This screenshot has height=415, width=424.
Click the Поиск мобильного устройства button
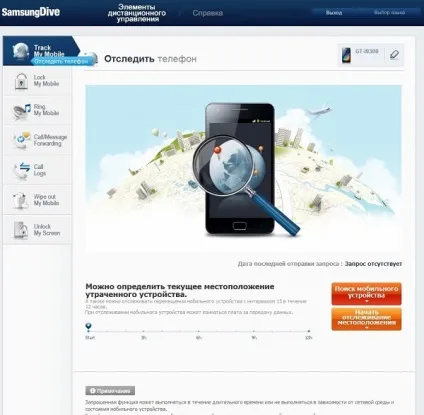point(366,294)
